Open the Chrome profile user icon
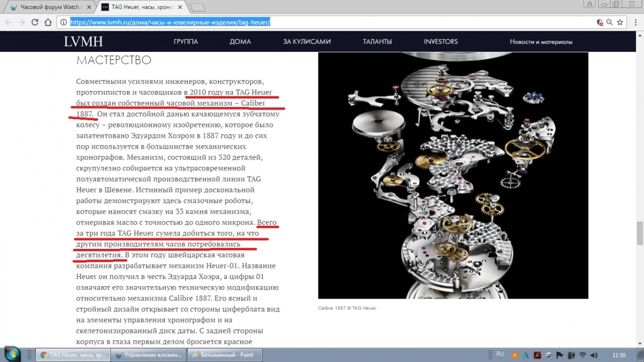The height and width of the screenshot is (362, 644). (x=590, y=4)
